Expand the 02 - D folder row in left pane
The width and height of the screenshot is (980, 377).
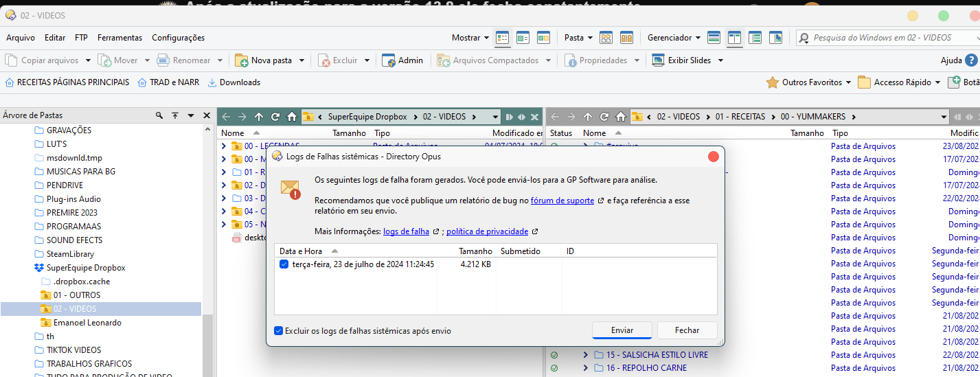224,185
